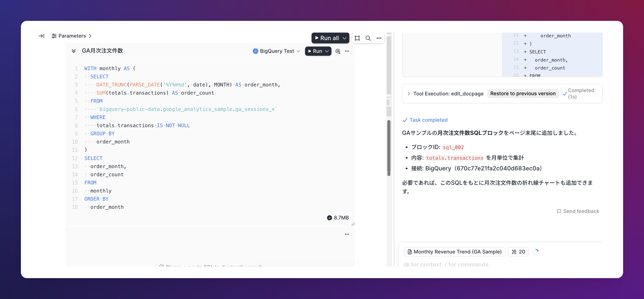This screenshot has width=644, height=299.
Task: Click the tools wrench icon beside 20
Action: pos(514,252)
